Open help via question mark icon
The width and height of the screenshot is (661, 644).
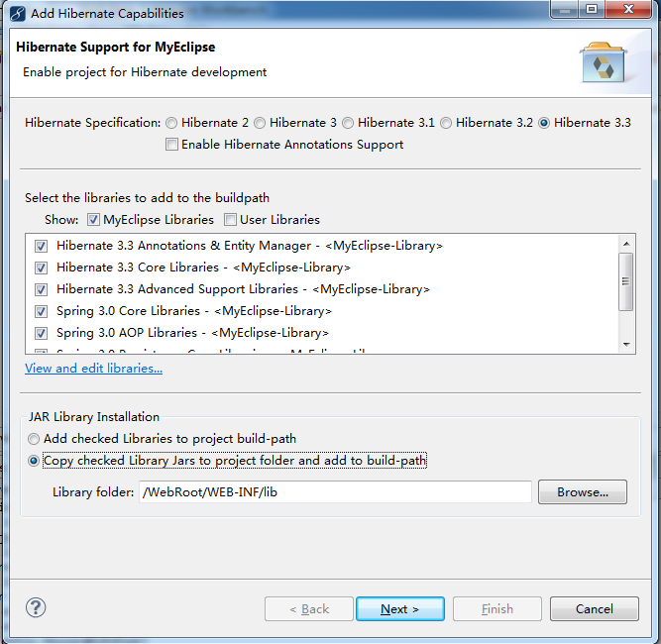(36, 607)
